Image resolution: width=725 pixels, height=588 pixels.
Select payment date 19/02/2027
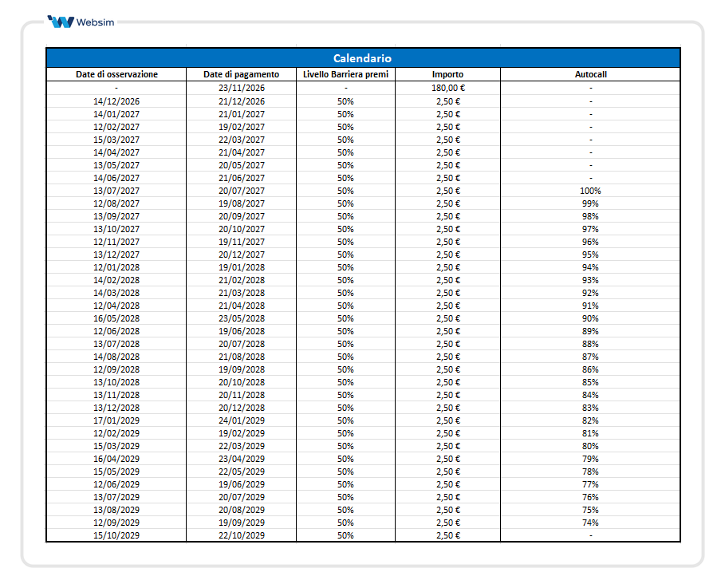(x=242, y=127)
